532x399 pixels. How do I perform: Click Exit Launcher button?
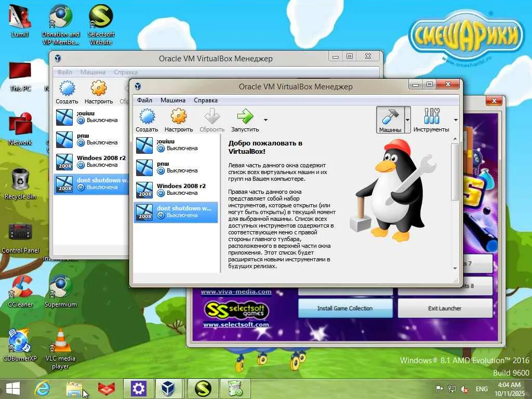pyautogui.click(x=445, y=308)
